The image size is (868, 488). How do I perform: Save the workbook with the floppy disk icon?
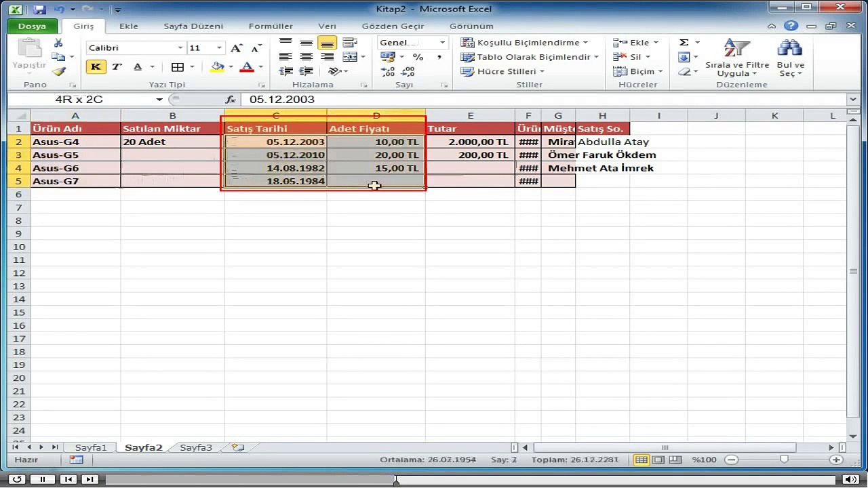tap(39, 9)
